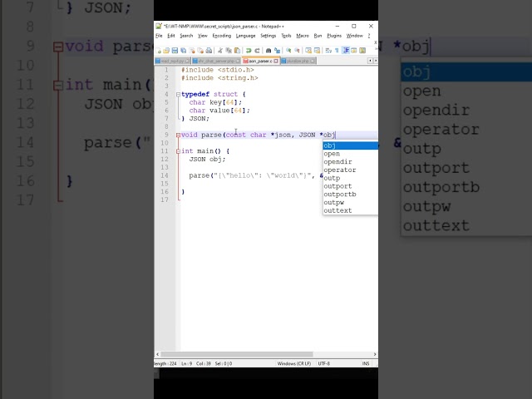This screenshot has height=399, width=532.
Task: Click tab bar scroll-left arrow
Action: [370, 61]
